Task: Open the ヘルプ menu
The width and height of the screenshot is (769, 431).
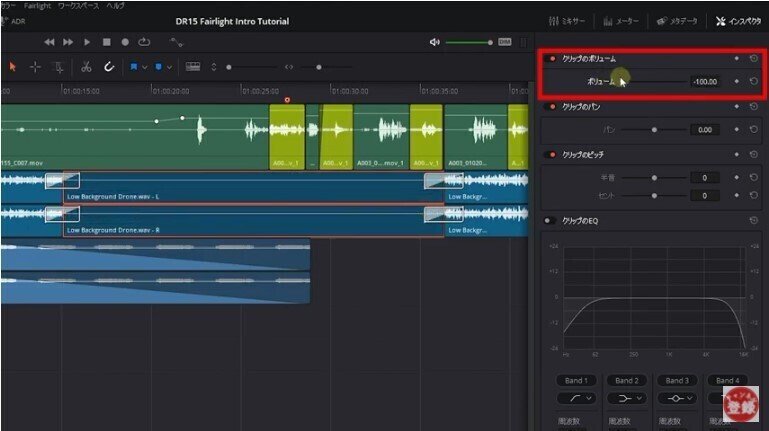Action: [115, 6]
